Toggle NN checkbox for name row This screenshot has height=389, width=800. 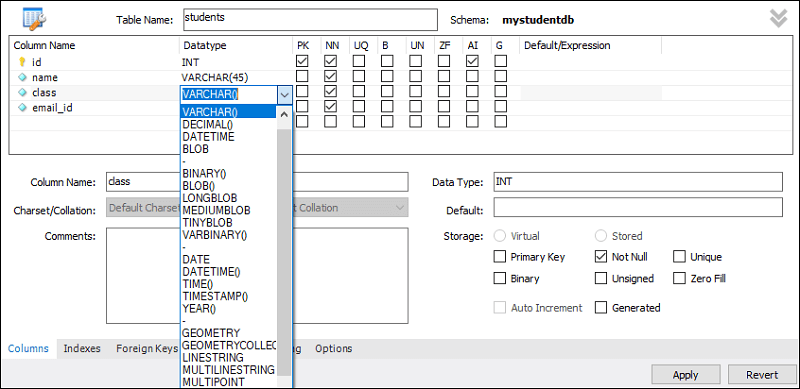coord(331,77)
